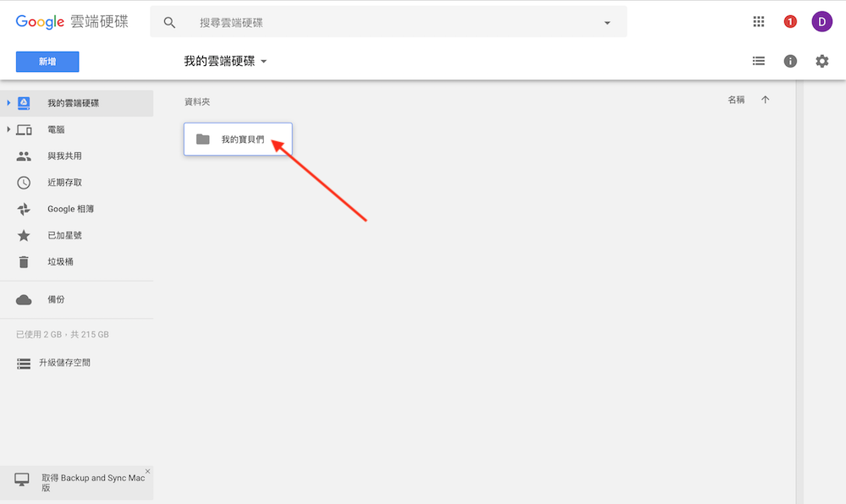The height and width of the screenshot is (504, 846).
Task: Click 取得 Backup and Sync Mac 版
Action: (93, 483)
